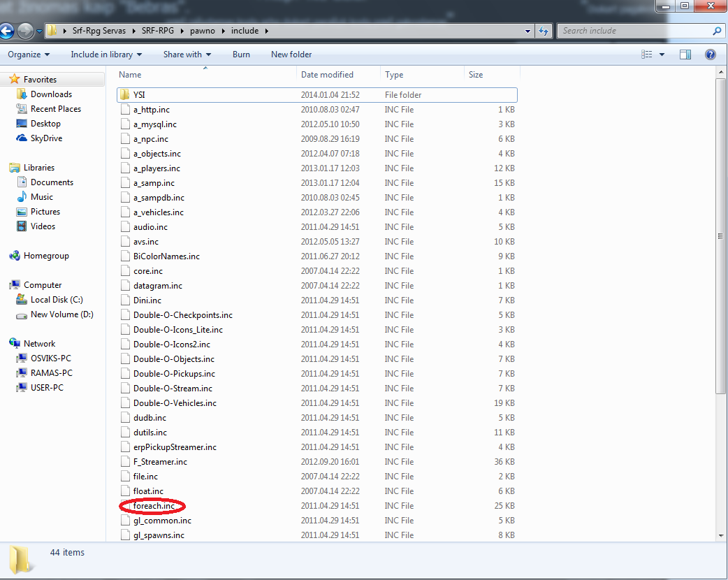This screenshot has width=728, height=580.
Task: Expand the address bar history dropdown
Action: [x=528, y=31]
